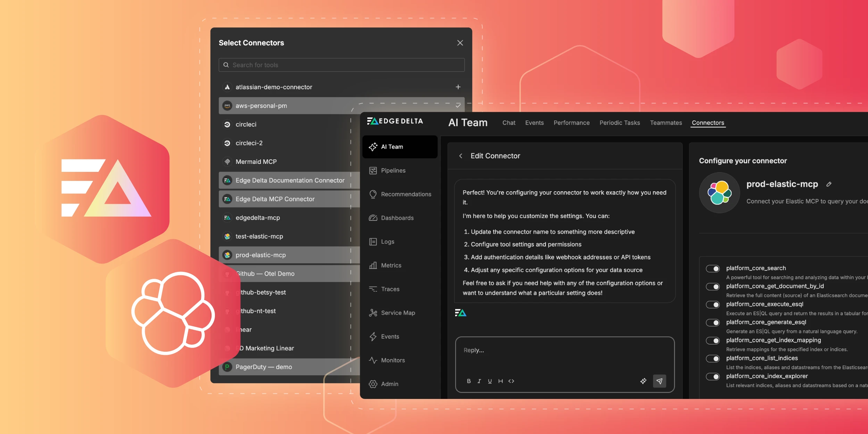The height and width of the screenshot is (434, 868).
Task: Deselect the aws-personal-pm connector
Action: tap(459, 106)
